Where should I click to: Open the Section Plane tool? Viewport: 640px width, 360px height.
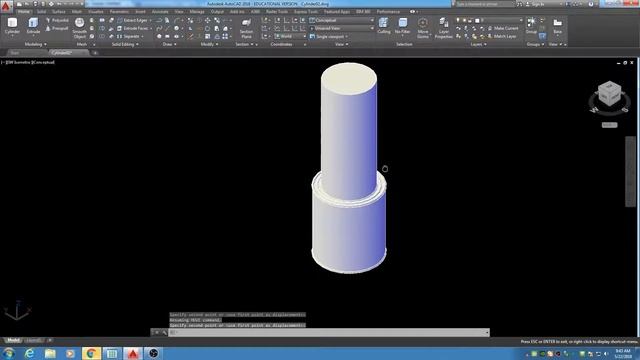pyautogui.click(x=246, y=28)
